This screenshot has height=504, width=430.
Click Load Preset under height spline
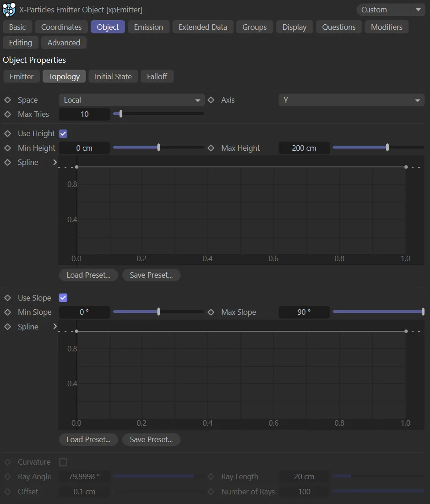coord(88,275)
